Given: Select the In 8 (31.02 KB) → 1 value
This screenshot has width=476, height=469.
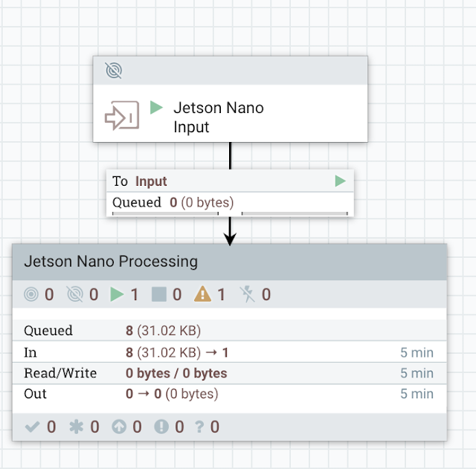Looking at the screenshot, I should 177,353.
